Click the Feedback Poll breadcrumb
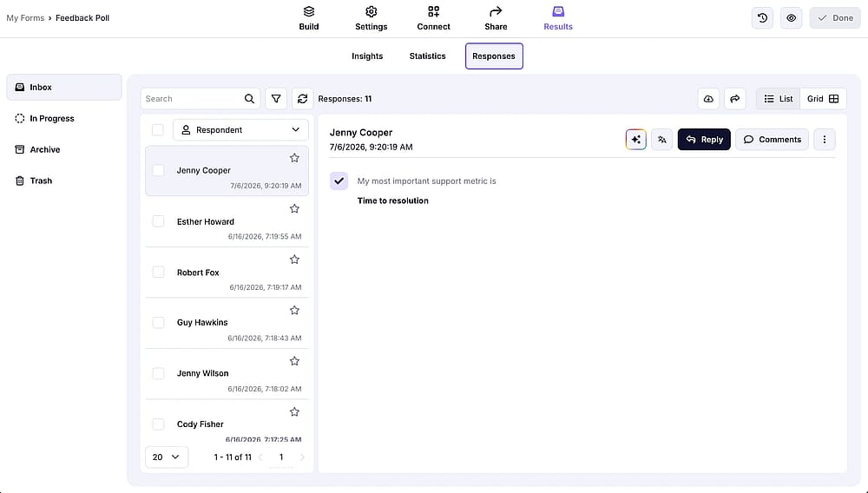Image resolution: width=868 pixels, height=493 pixels. tap(82, 17)
